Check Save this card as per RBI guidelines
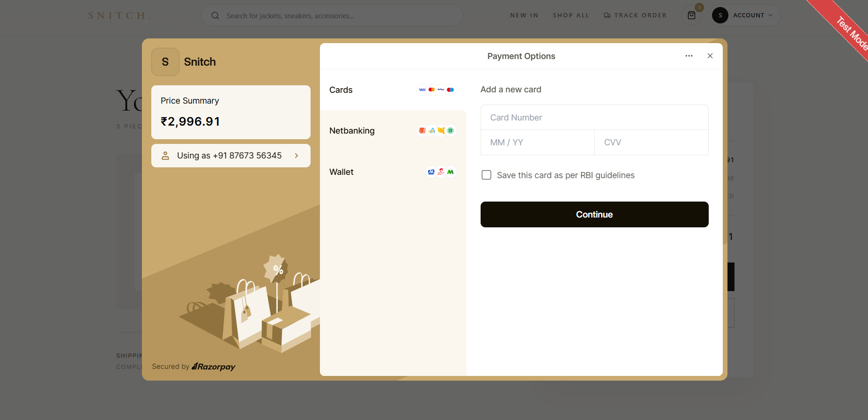The width and height of the screenshot is (868, 420). pos(487,175)
